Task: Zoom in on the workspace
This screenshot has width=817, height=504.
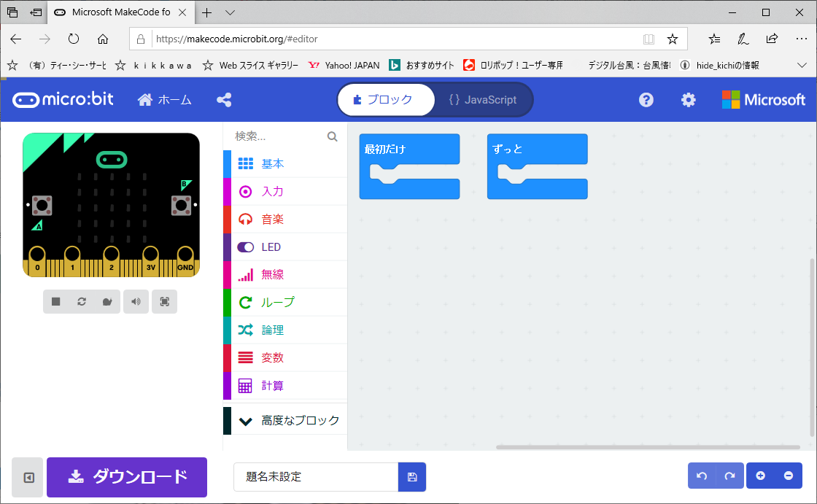Action: click(760, 476)
